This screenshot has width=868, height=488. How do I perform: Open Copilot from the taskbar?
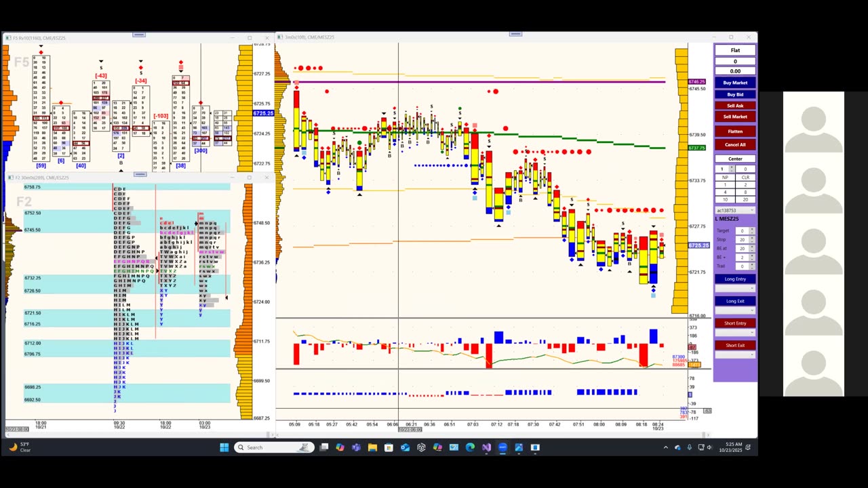click(x=340, y=447)
